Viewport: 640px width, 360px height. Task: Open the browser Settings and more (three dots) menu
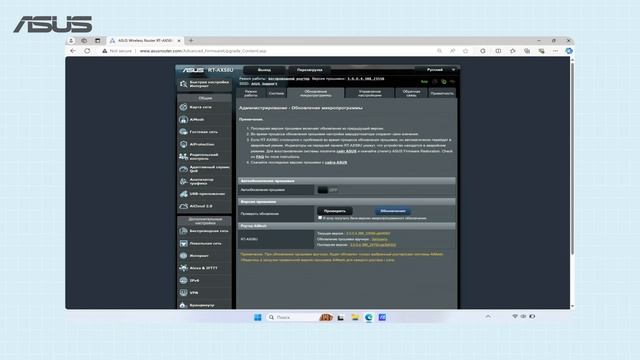(556, 51)
